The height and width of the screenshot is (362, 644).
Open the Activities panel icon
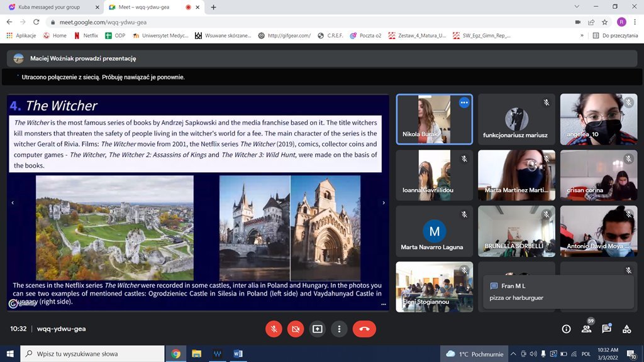click(x=627, y=329)
